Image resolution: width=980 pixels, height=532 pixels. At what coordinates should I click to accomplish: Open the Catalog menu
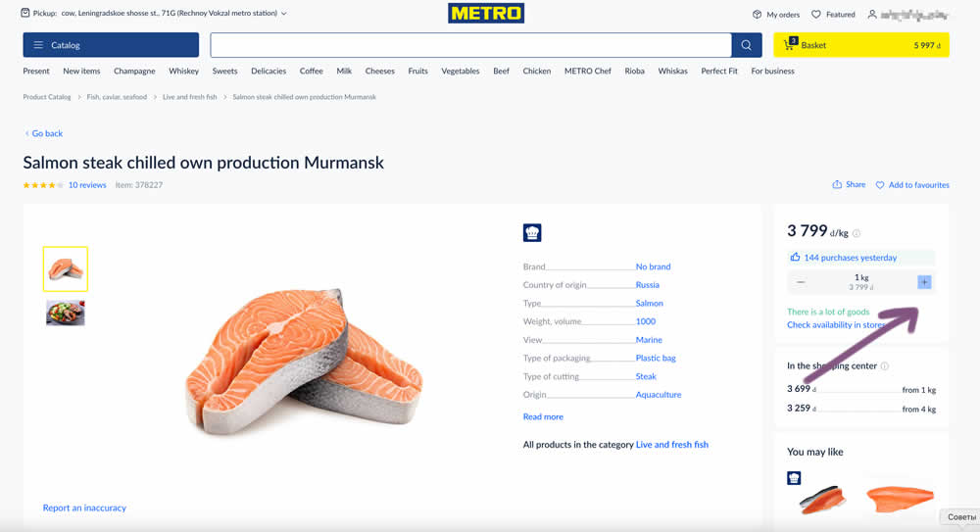[111, 45]
